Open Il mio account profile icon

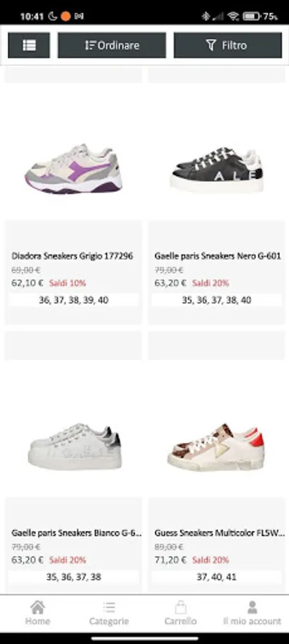(x=252, y=608)
